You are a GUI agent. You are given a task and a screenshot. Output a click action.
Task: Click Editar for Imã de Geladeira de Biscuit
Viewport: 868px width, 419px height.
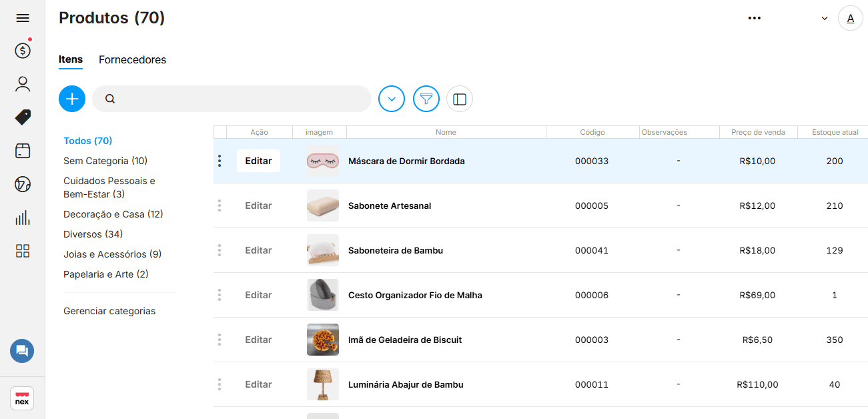[x=258, y=340]
